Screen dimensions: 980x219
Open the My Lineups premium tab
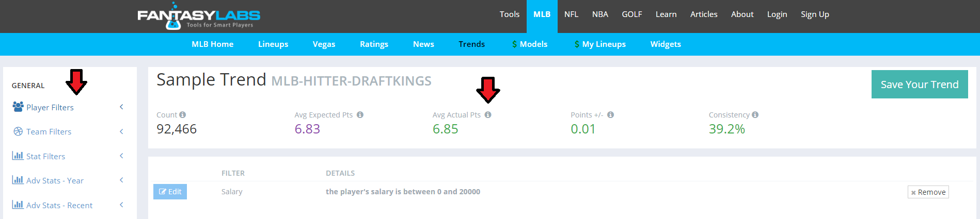600,44
